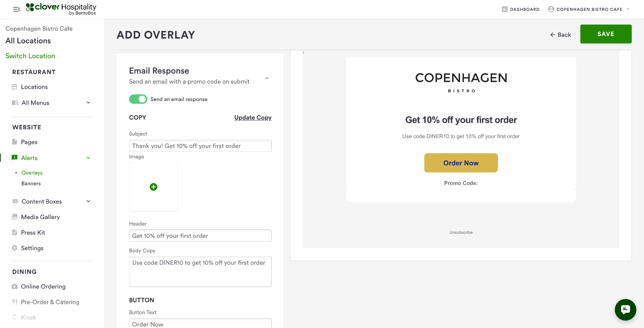Collapse the Email Response section chevron
Image resolution: width=644 pixels, height=328 pixels.
click(x=267, y=78)
